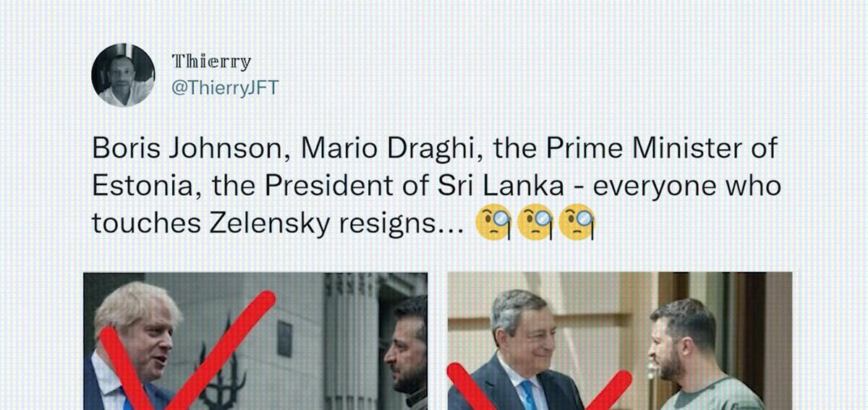Open the photo showing the trident emblem
Image resolution: width=868 pixels, height=410 pixels.
(x=255, y=341)
